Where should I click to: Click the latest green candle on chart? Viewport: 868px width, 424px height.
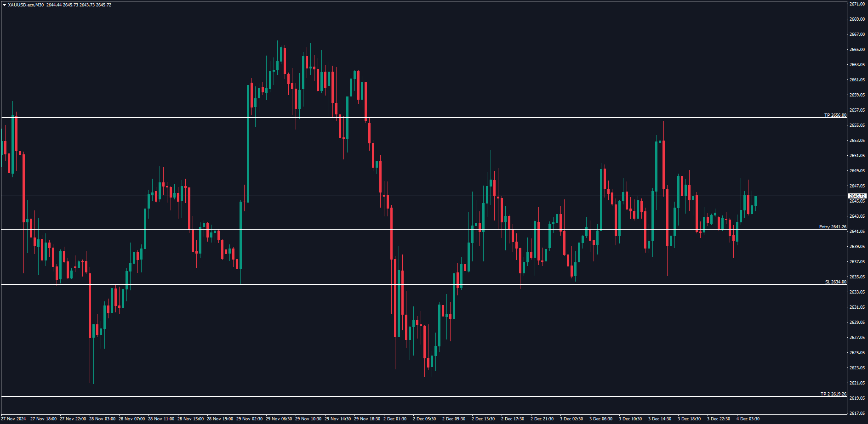click(x=755, y=201)
